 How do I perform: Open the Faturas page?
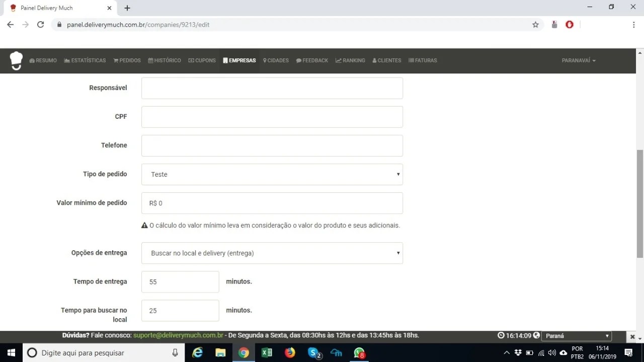point(423,60)
